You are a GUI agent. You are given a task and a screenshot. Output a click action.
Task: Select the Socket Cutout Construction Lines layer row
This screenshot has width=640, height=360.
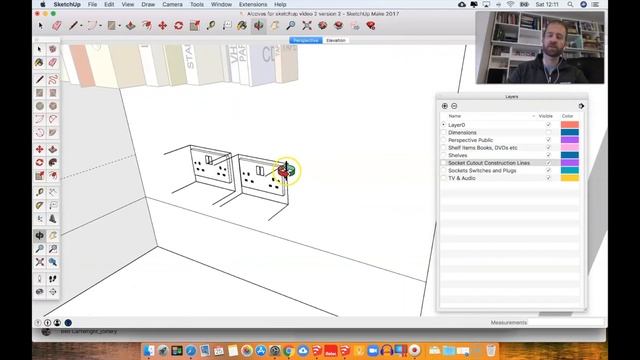[x=510, y=162]
